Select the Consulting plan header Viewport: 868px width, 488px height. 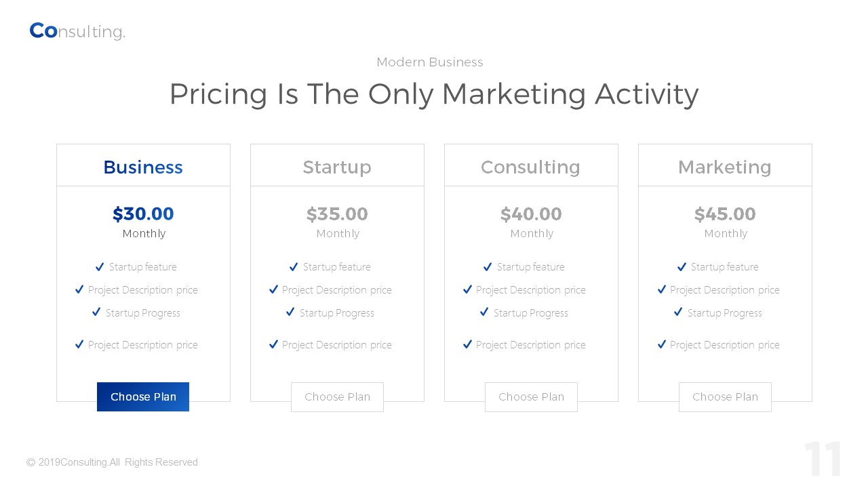[531, 167]
